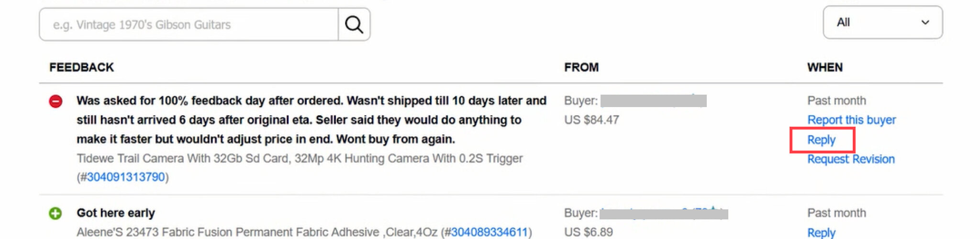Image resolution: width=980 pixels, height=239 pixels.
Task: Click the red negative feedback icon
Action: click(x=56, y=101)
